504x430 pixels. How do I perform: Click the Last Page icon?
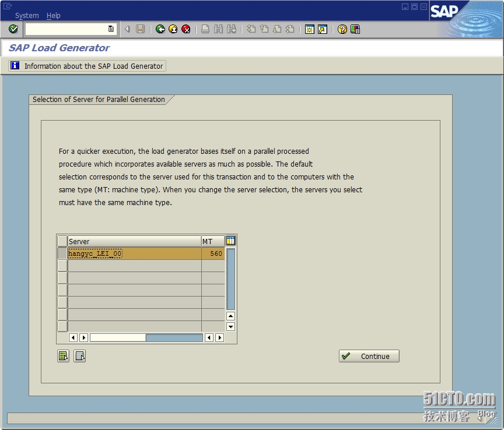(290, 29)
